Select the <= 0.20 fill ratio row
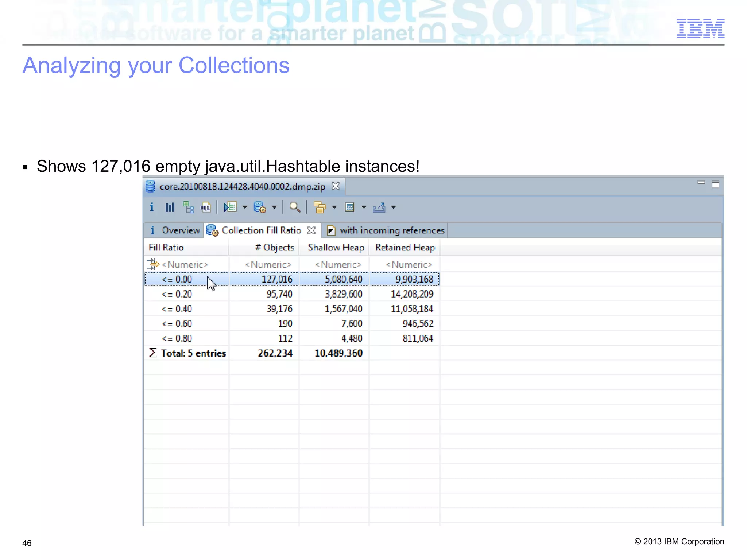 (292, 294)
